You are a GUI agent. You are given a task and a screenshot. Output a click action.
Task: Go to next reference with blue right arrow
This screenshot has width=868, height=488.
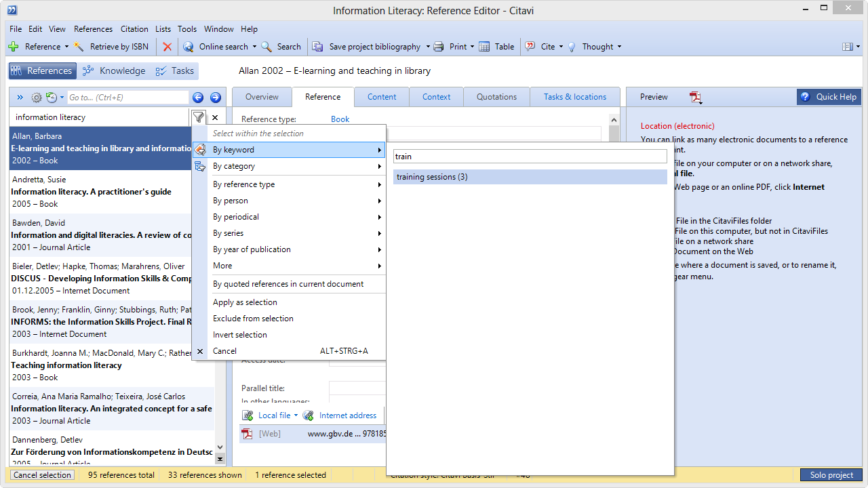(x=216, y=98)
